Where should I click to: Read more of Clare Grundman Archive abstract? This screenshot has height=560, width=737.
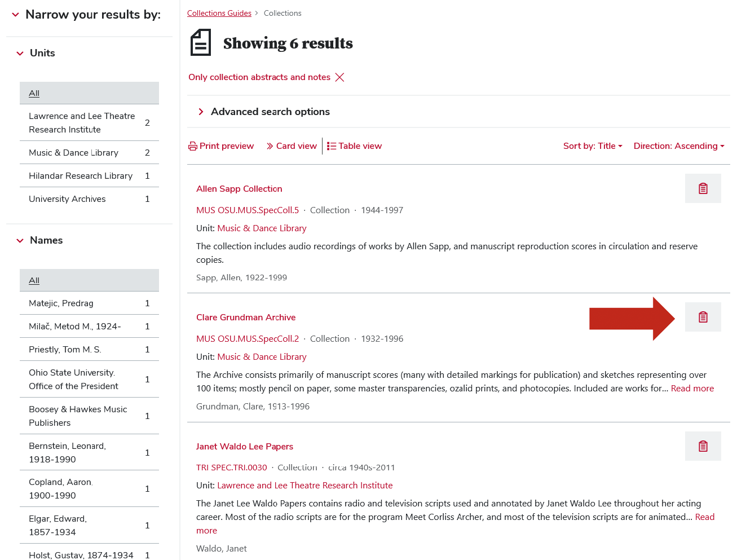click(x=692, y=389)
